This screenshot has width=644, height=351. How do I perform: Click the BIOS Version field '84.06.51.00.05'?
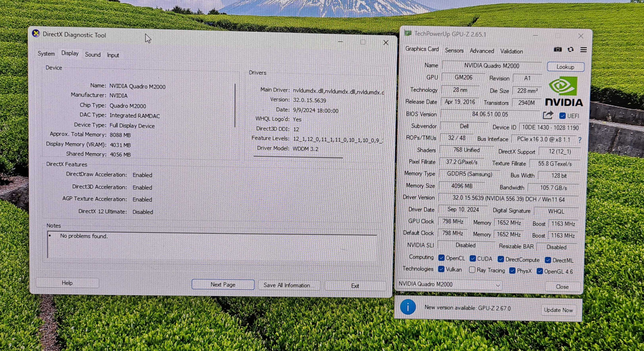(490, 114)
